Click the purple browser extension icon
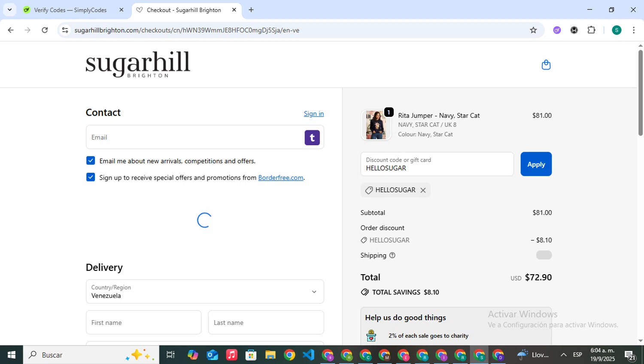The width and height of the screenshot is (644, 364). tap(557, 30)
